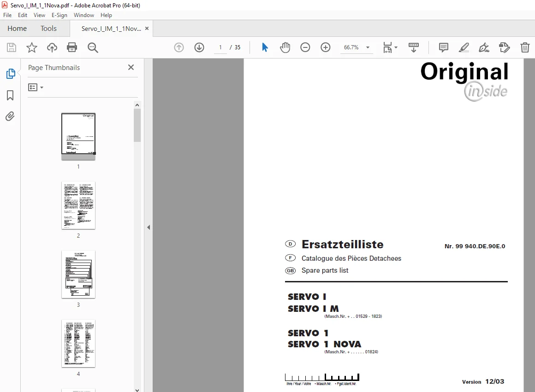Open thumbnail options menu dropdown

tap(36, 88)
